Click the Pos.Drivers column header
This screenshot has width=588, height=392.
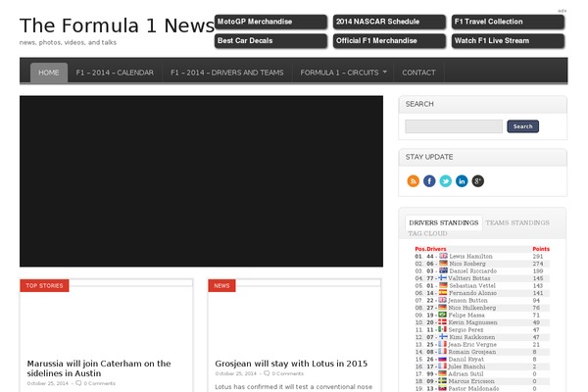(430, 249)
